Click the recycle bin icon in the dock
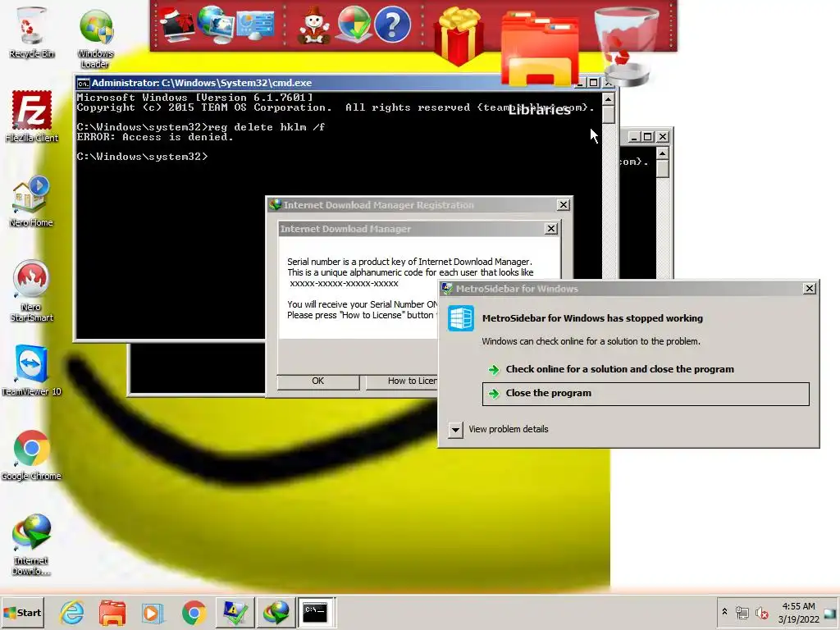 pos(626,45)
